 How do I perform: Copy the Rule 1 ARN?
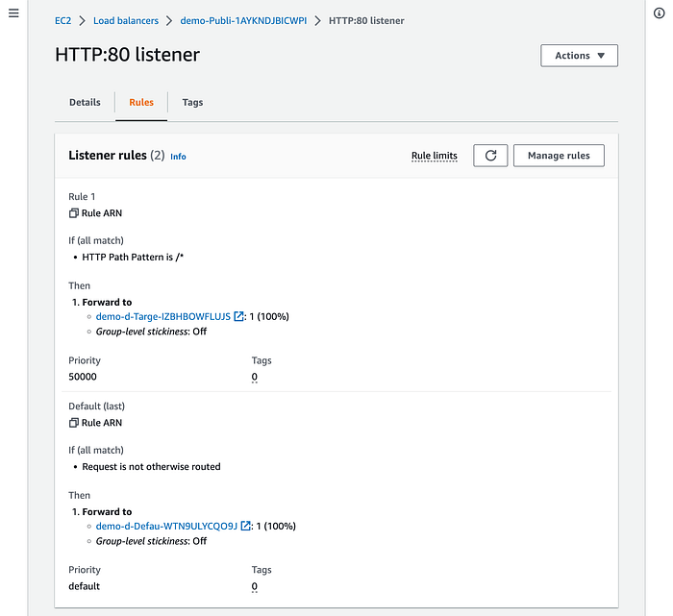74,213
